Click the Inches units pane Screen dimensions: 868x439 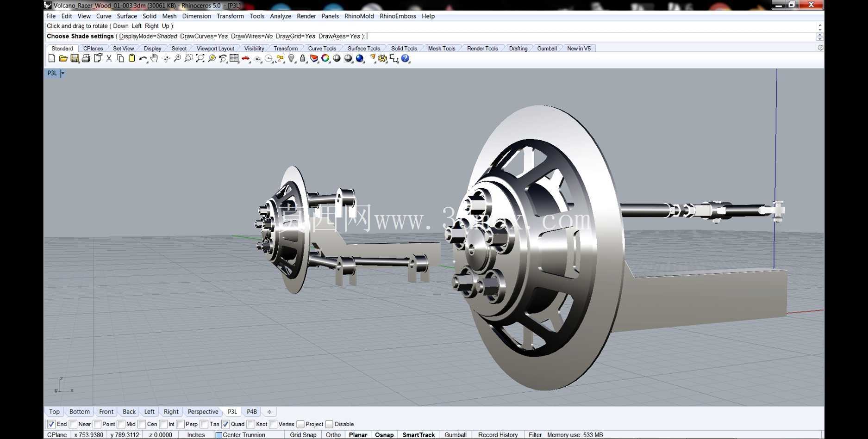196,435
